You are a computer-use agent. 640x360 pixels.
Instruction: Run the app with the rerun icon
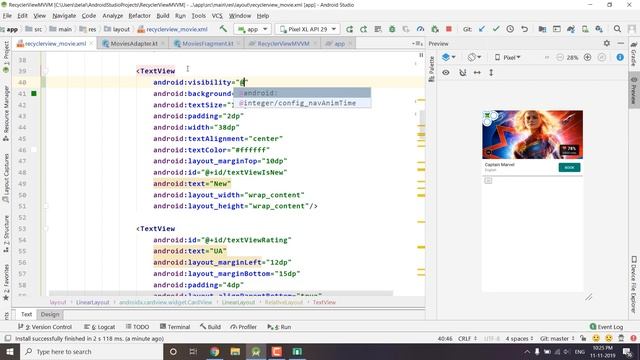[x=349, y=29]
